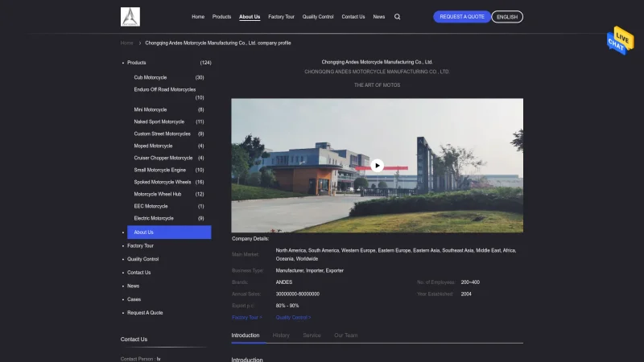Switch to the Introduction tab
Image resolution: width=644 pixels, height=362 pixels.
(x=246, y=335)
